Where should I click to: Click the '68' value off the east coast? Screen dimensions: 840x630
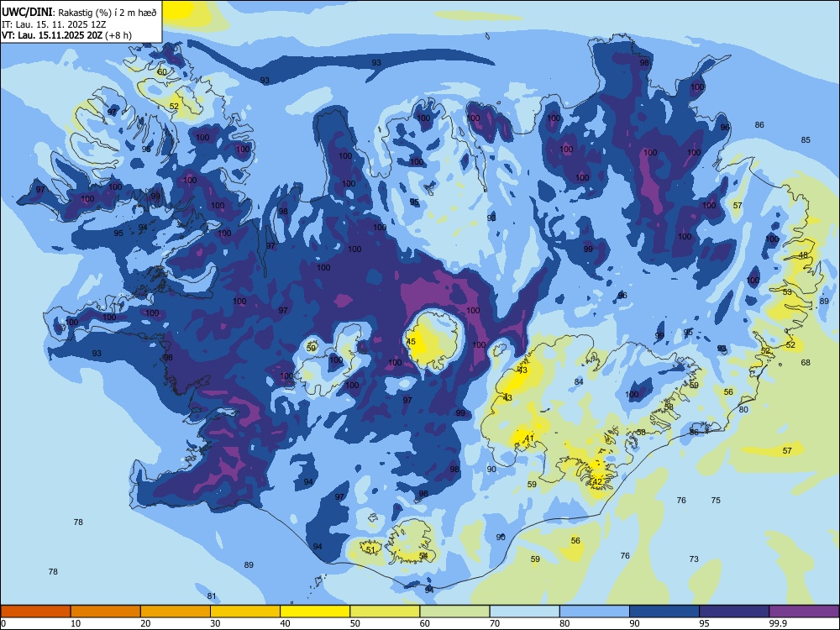pos(806,363)
